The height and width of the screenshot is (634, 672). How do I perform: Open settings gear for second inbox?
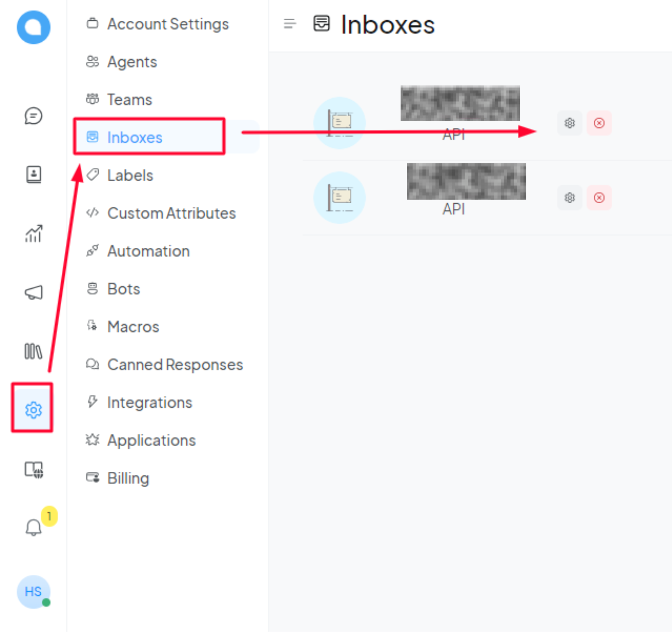tap(570, 198)
